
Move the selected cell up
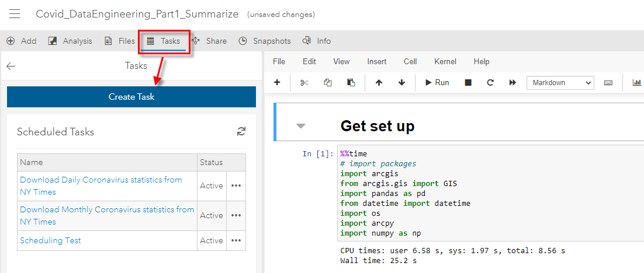point(379,83)
